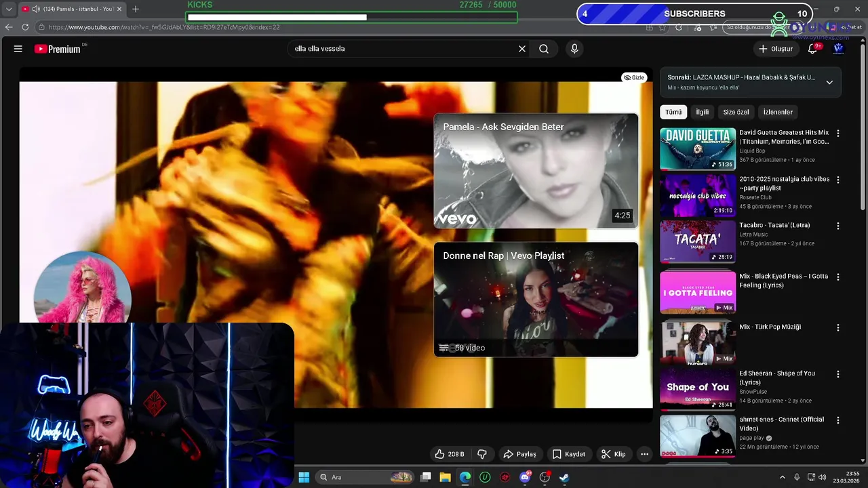Expand the Sonraki playlist panel chevron

tap(829, 82)
